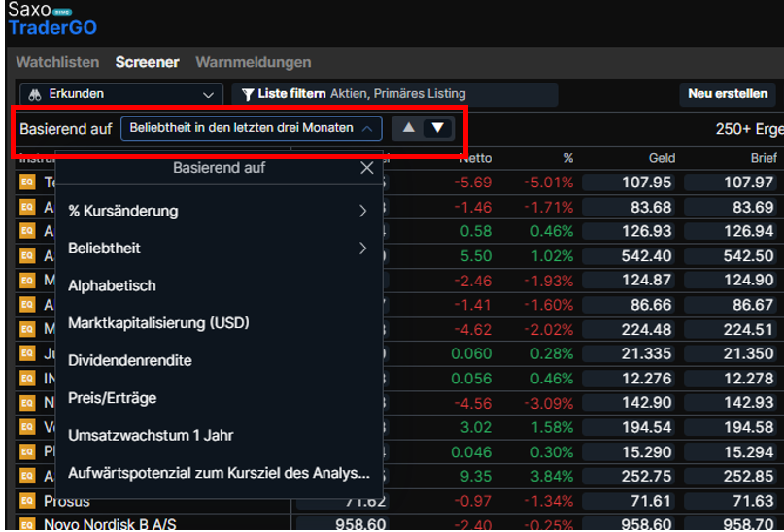Screen dimensions: 784x532
Task: Toggle descending sort with down arrow
Action: (x=438, y=128)
